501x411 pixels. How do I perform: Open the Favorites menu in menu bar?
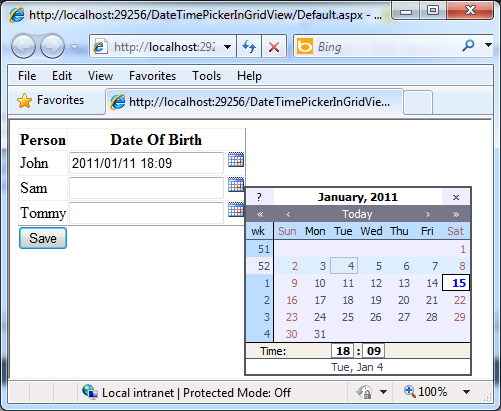pyautogui.click(x=152, y=76)
